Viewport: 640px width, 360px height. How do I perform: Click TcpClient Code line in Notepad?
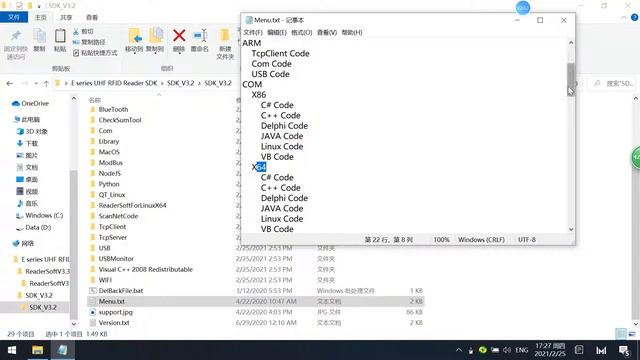point(280,53)
